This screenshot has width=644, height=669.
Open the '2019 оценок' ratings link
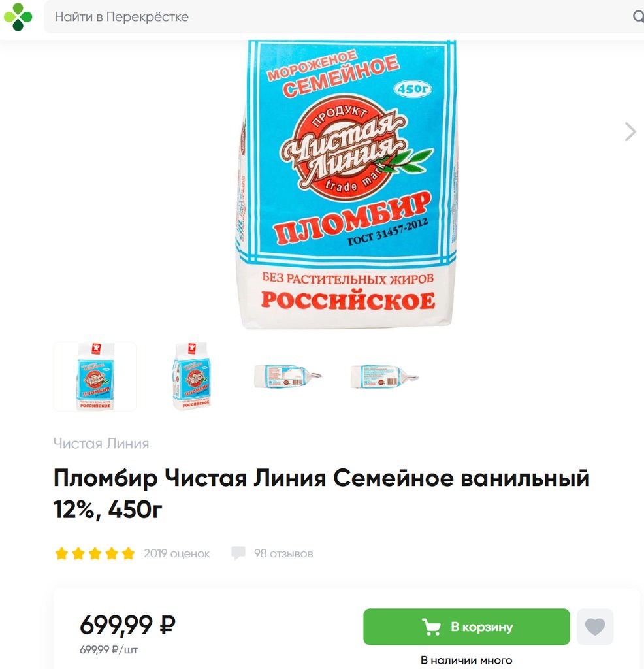click(x=177, y=554)
